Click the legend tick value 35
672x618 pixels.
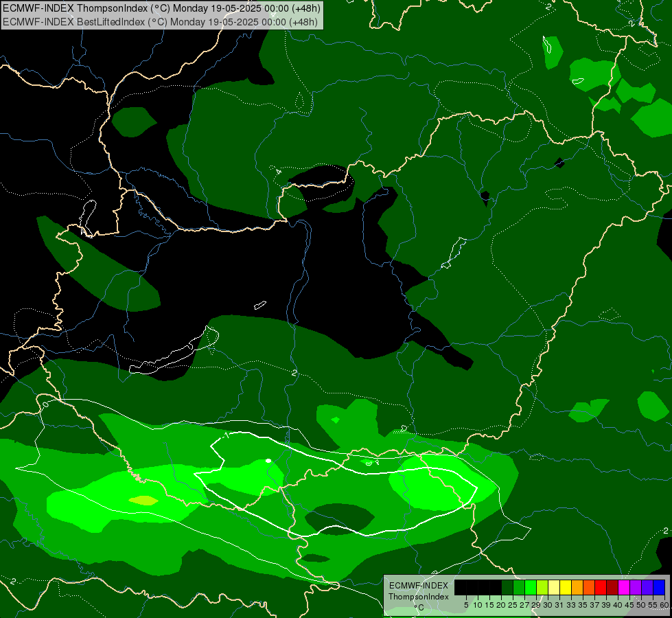click(583, 605)
